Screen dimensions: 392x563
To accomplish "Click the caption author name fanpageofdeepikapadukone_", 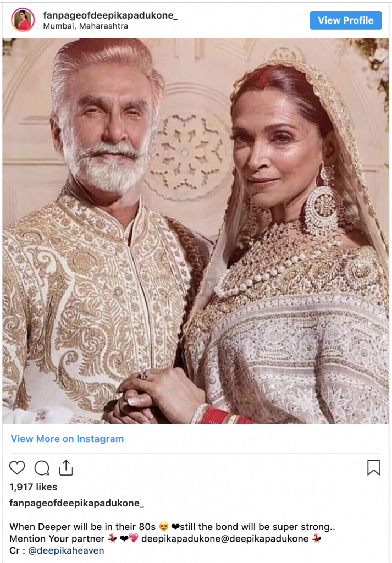I will pos(77,503).
